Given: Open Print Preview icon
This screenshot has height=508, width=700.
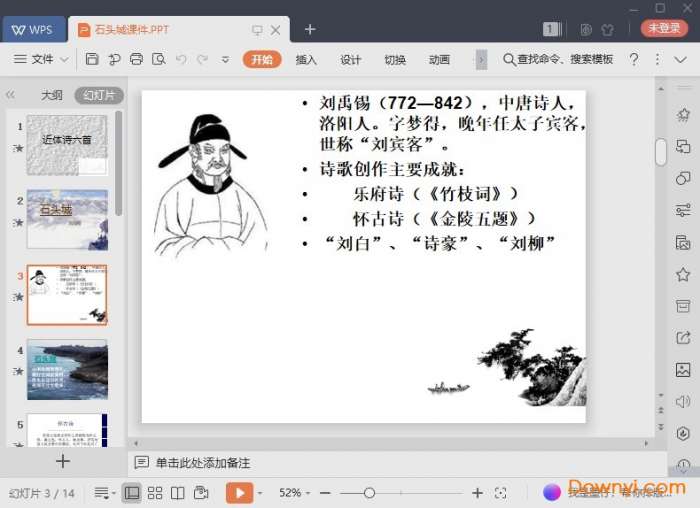Looking at the screenshot, I should (x=158, y=59).
